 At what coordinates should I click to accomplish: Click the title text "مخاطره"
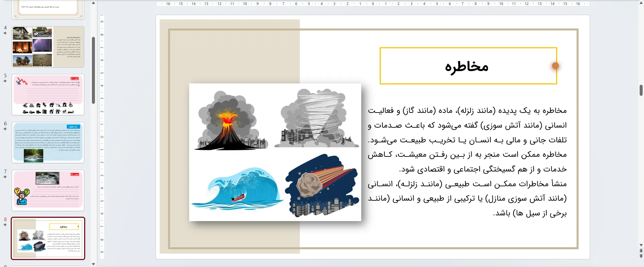point(467,66)
